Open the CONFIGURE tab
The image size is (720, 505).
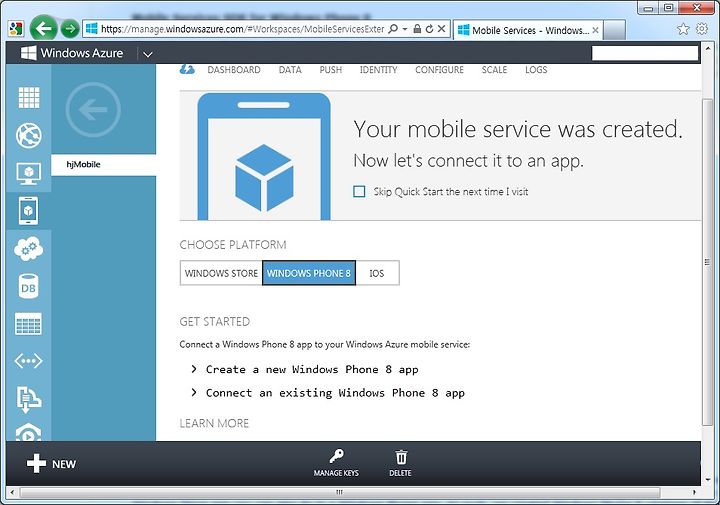[x=439, y=70]
